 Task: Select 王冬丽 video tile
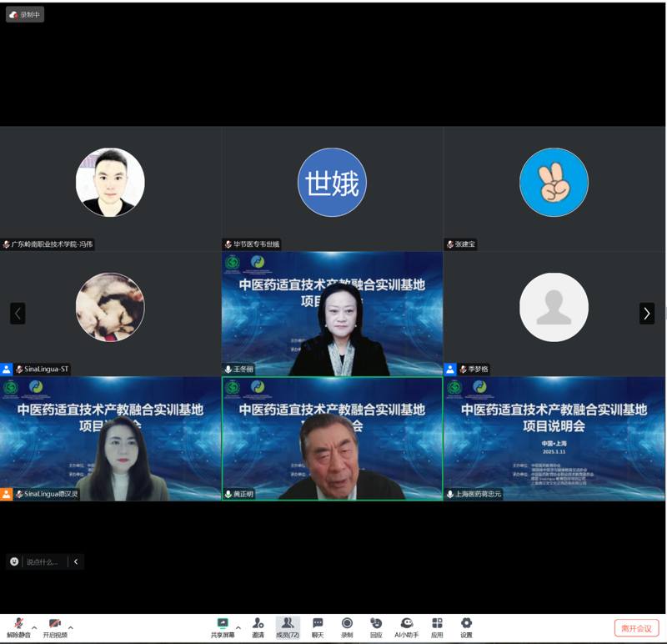(x=332, y=314)
